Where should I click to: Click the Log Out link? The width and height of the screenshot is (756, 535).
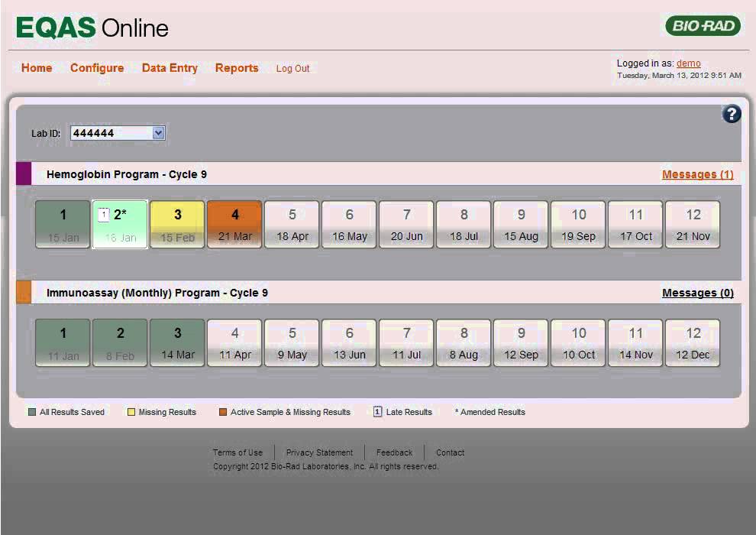pos(292,69)
